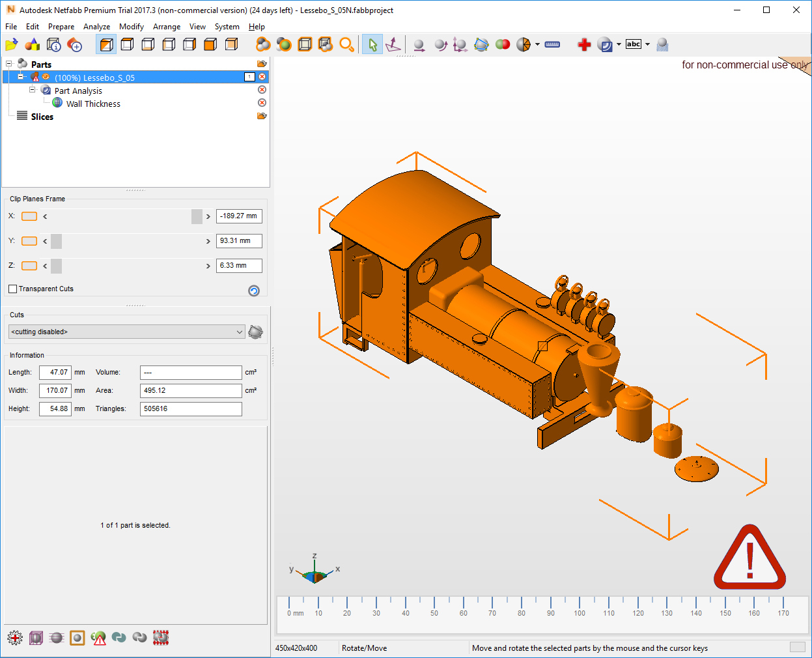Toggle the X clip plane button
Viewport: 812px width, 658px height.
point(29,216)
